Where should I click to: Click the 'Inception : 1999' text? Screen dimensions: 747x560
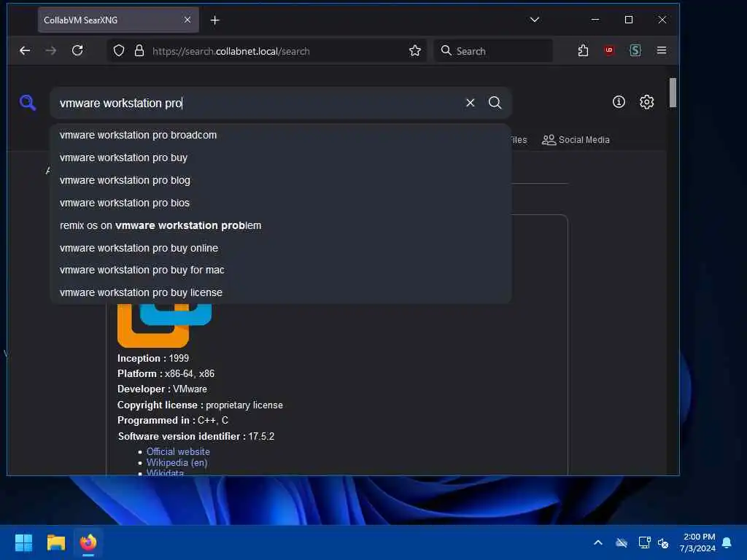click(153, 358)
